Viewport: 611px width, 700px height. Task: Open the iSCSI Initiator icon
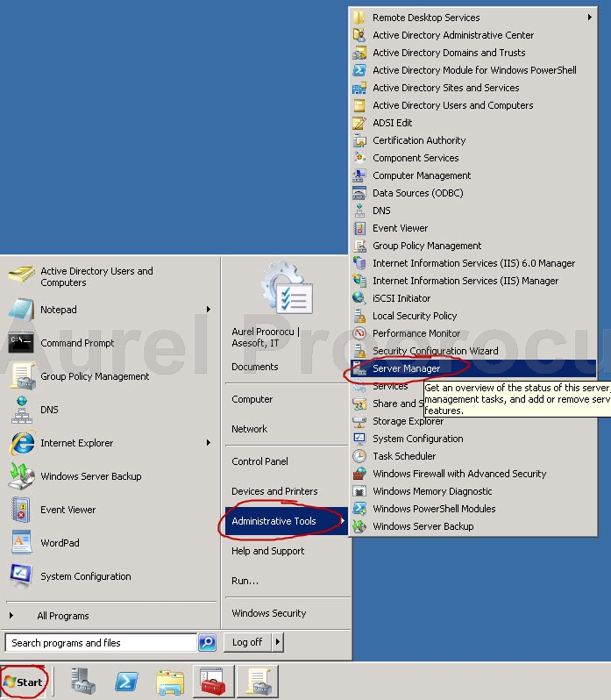point(359,298)
